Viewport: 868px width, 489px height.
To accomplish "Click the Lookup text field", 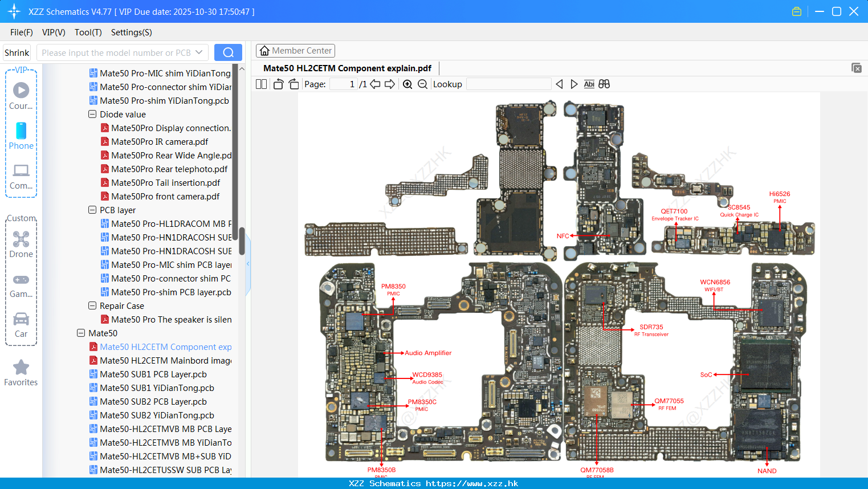I will (509, 84).
